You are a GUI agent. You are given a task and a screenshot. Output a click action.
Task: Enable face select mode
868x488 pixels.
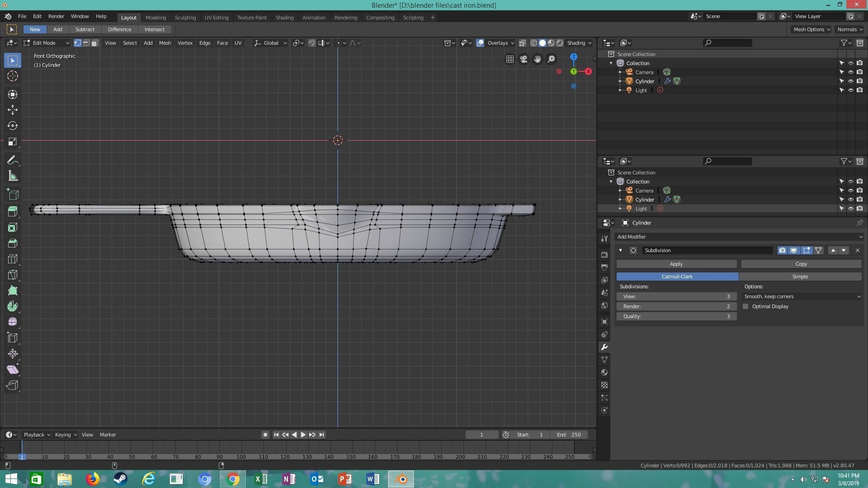[x=94, y=43]
